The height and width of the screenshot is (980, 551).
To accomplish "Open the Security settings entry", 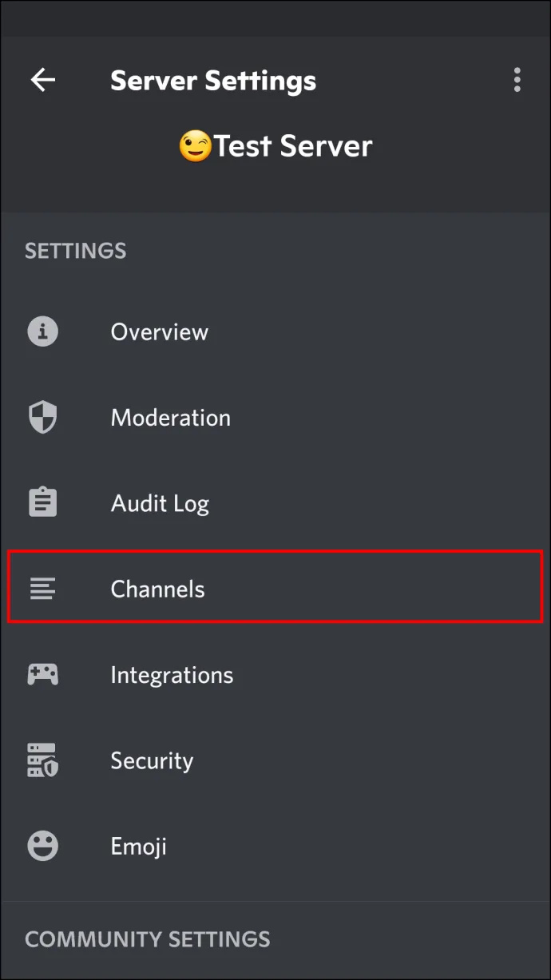I will [275, 760].
